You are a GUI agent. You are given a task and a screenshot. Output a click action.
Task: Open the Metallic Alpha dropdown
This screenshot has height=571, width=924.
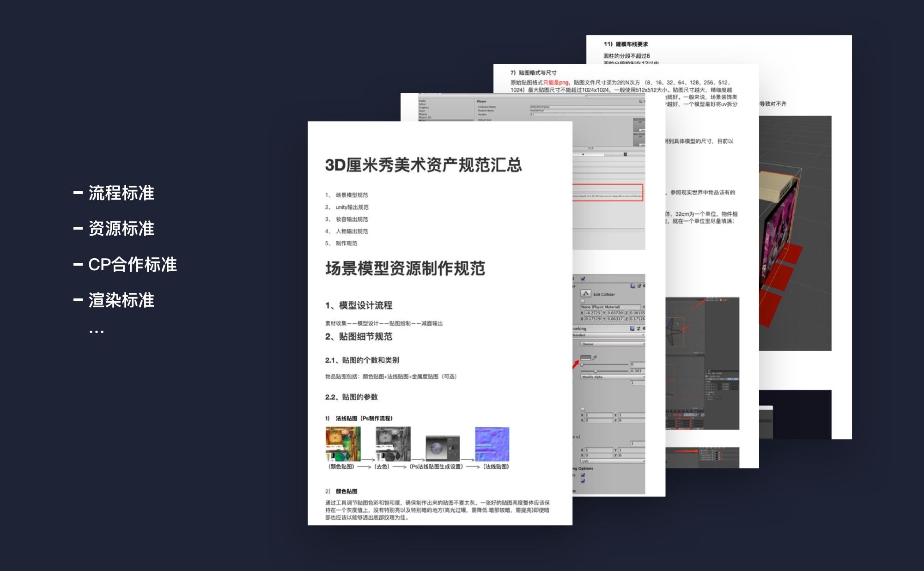pyautogui.click(x=613, y=377)
